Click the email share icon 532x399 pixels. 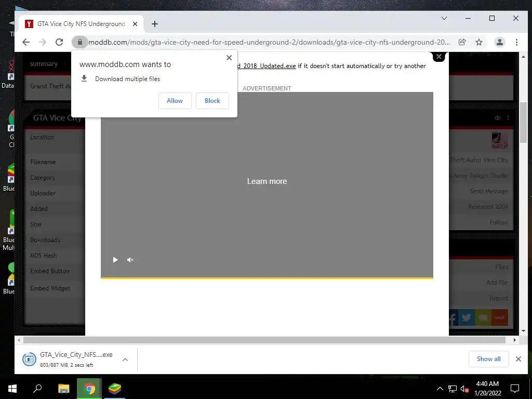coord(483,317)
